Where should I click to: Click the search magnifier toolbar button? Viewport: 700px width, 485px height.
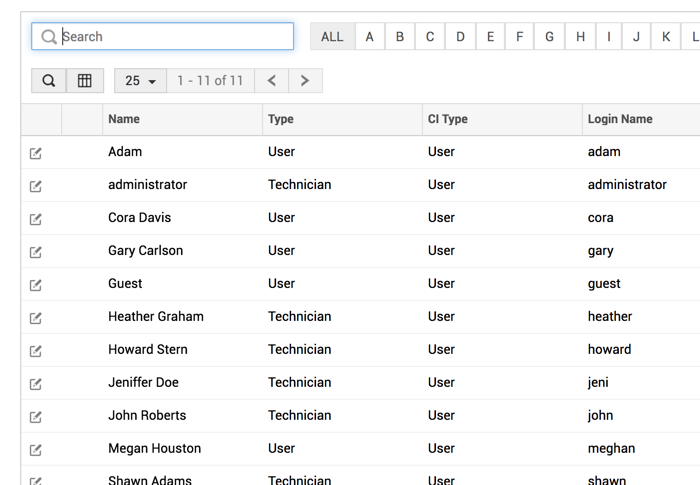tap(48, 81)
